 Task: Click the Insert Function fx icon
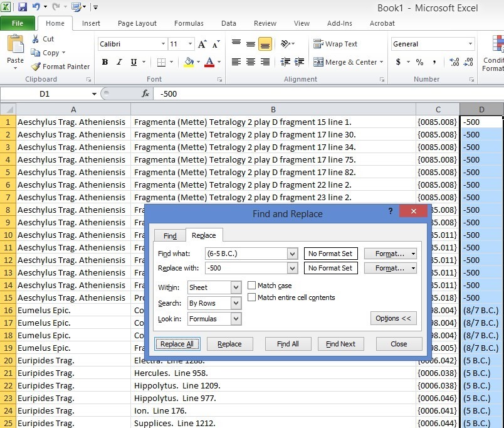point(145,94)
